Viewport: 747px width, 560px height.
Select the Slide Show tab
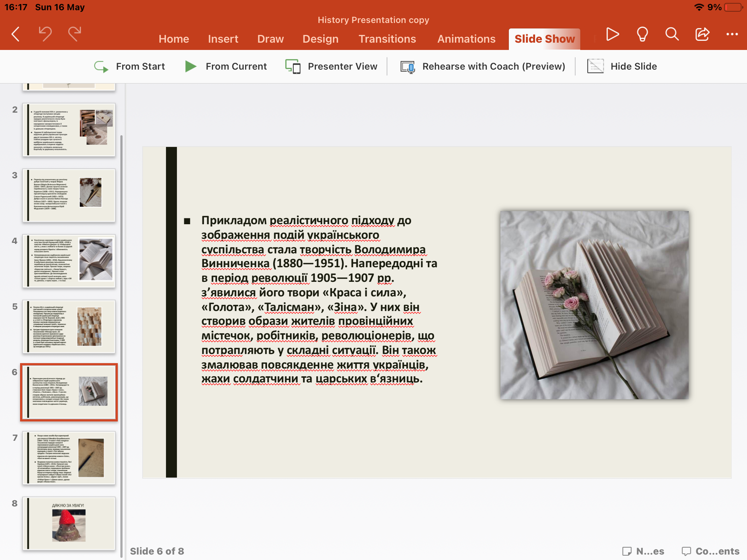(544, 39)
